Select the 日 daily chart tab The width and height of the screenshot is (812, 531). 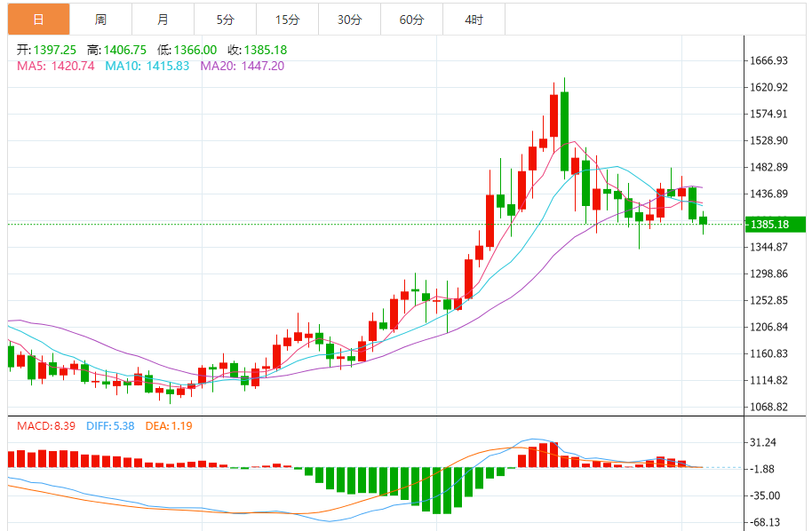click(x=38, y=20)
